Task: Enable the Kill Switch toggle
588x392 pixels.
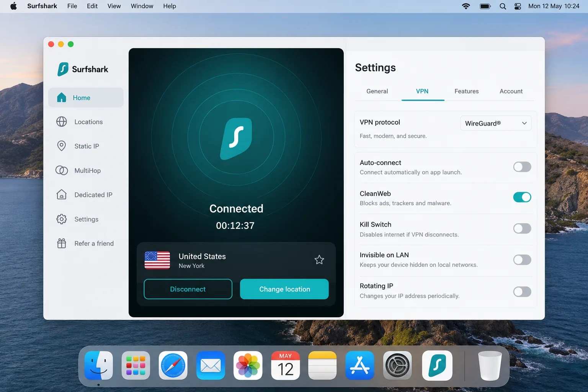Action: [x=522, y=229]
